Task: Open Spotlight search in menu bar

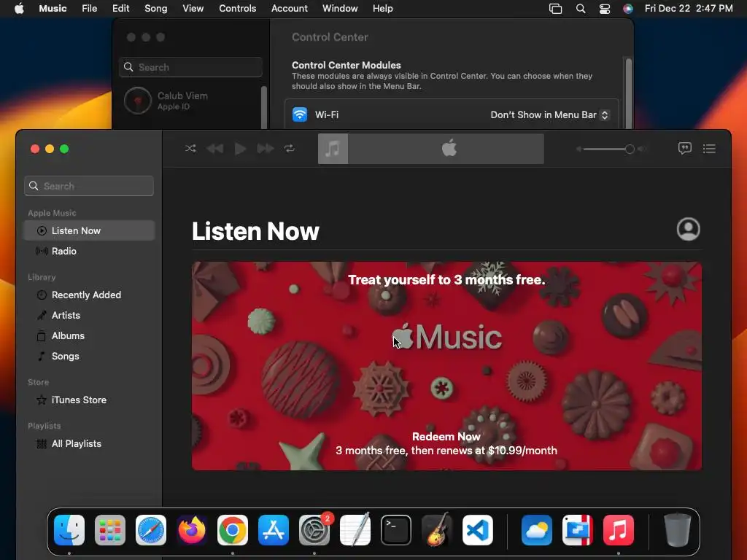Action: tap(580, 9)
